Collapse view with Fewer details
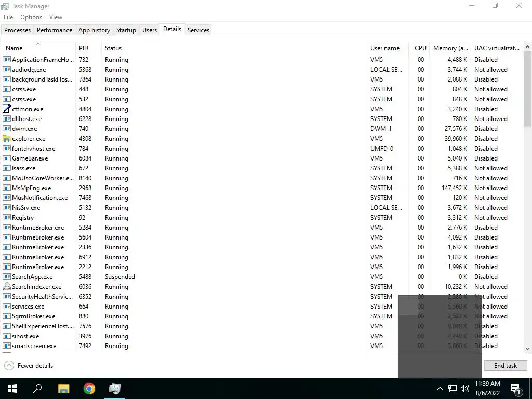532x399 pixels. tap(29, 365)
